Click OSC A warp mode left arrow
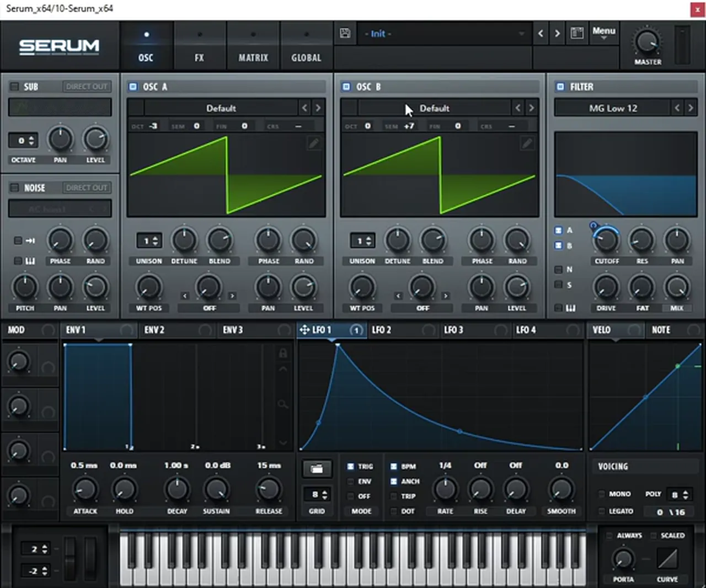The image size is (706, 588). coord(185,296)
